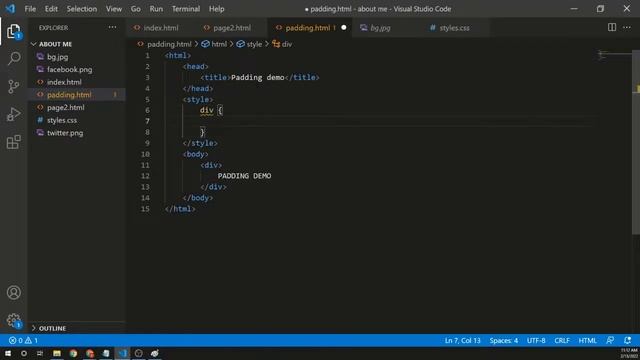Open editor more actions ellipsis
640x360 pixels.
tap(627, 27)
